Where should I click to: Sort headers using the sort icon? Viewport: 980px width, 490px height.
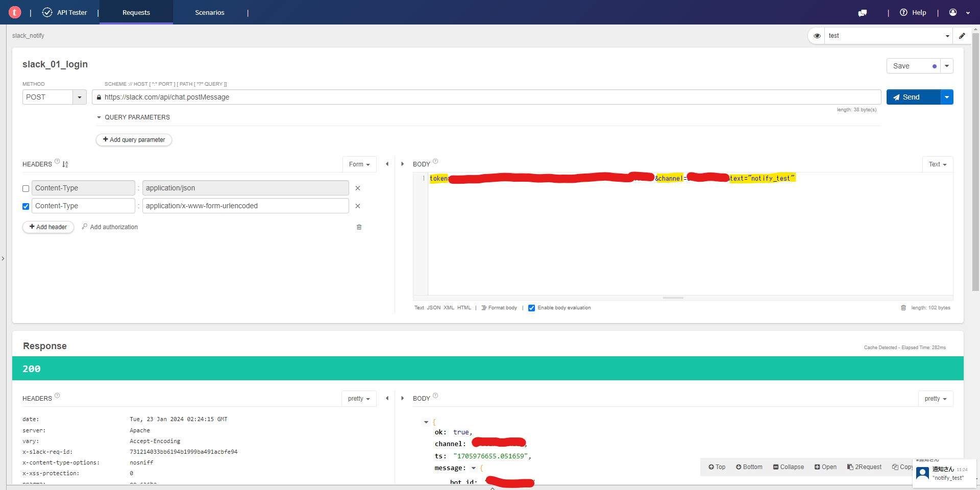pos(65,164)
